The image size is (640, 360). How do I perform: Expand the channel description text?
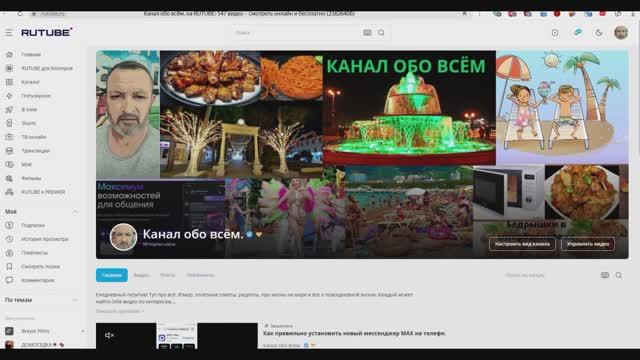click(x=119, y=311)
